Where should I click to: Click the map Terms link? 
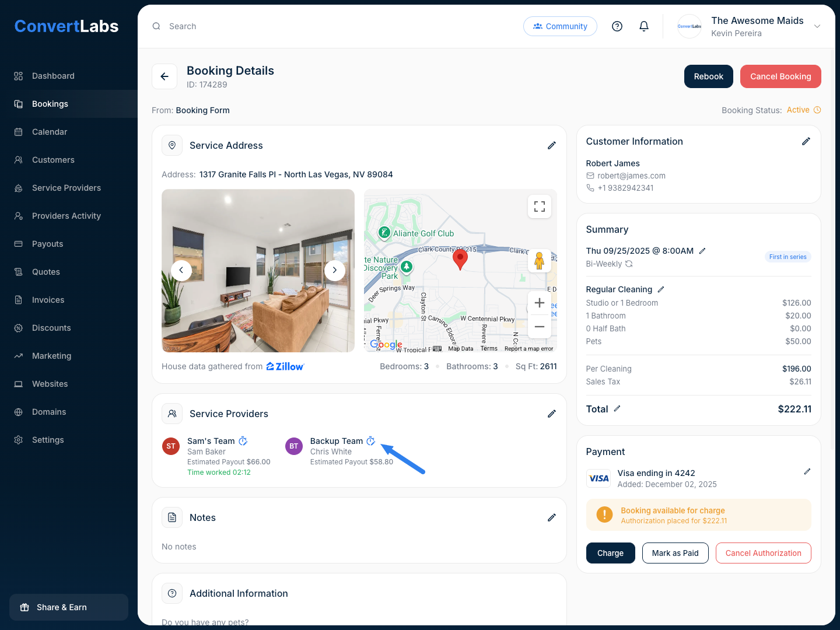click(x=489, y=349)
